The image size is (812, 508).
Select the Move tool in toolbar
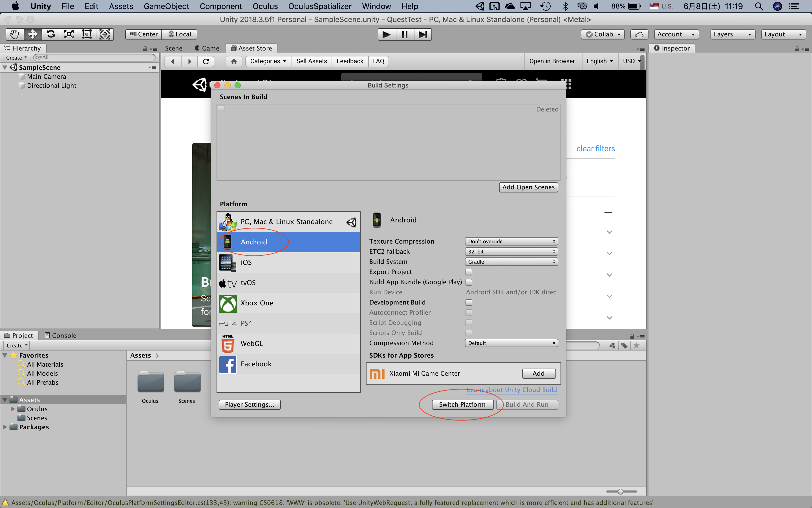click(32, 34)
